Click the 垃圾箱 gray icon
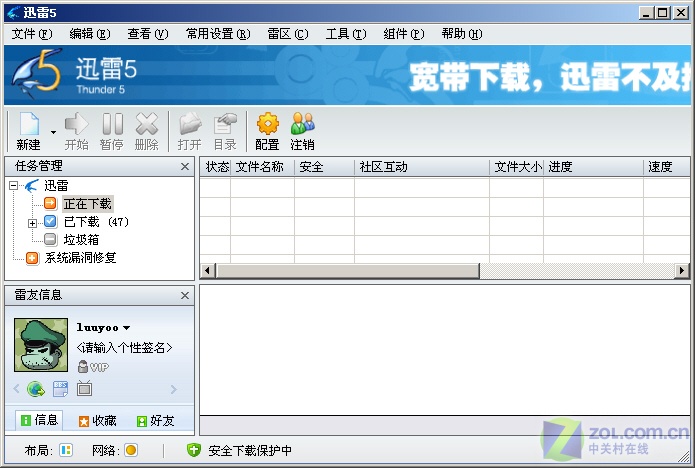The width and height of the screenshot is (695, 468). click(x=51, y=239)
